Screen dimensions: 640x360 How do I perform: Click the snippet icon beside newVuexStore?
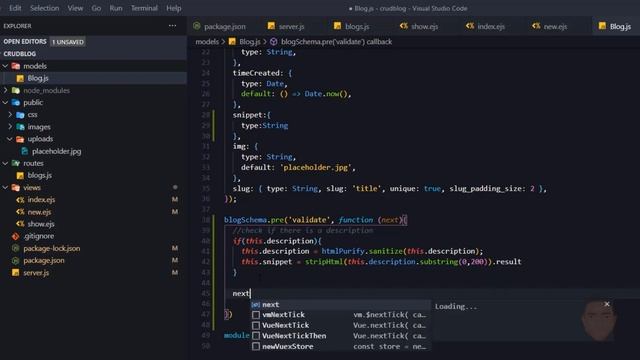click(x=256, y=347)
